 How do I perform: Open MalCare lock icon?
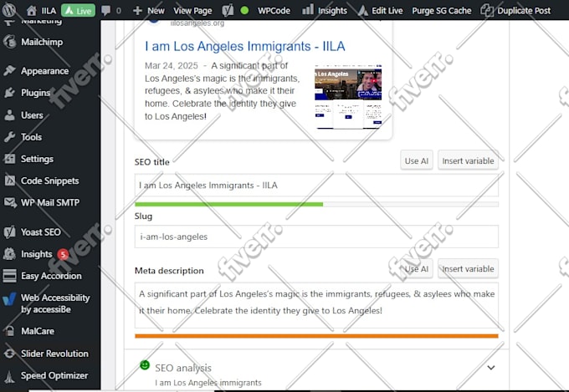10,331
